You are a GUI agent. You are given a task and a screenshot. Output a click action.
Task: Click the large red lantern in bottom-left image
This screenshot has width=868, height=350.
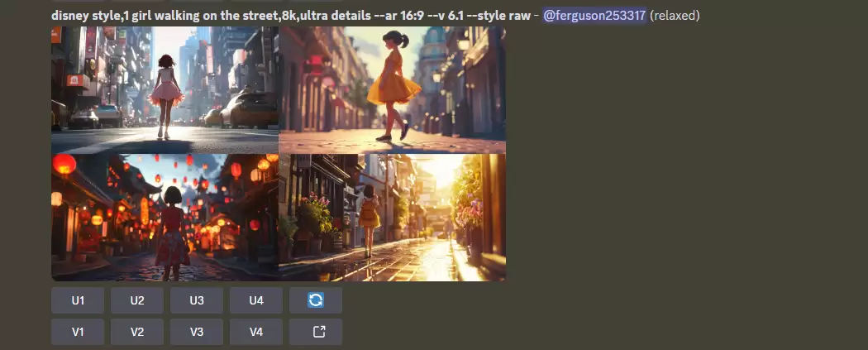click(x=64, y=164)
